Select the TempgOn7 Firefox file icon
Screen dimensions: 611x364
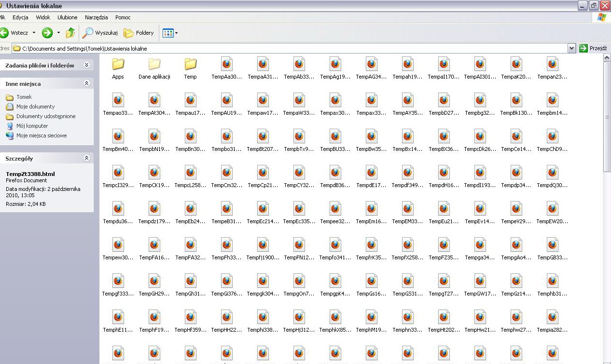click(x=299, y=281)
